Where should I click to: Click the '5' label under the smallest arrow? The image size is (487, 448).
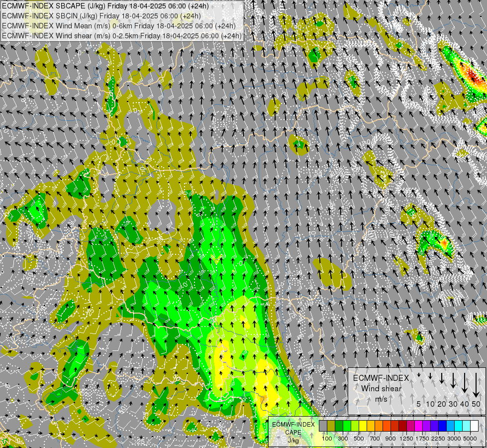pos(419,404)
